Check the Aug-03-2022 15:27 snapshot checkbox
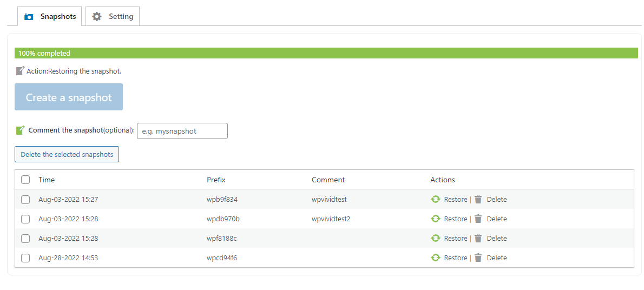This screenshot has height=290, width=644. (25, 200)
